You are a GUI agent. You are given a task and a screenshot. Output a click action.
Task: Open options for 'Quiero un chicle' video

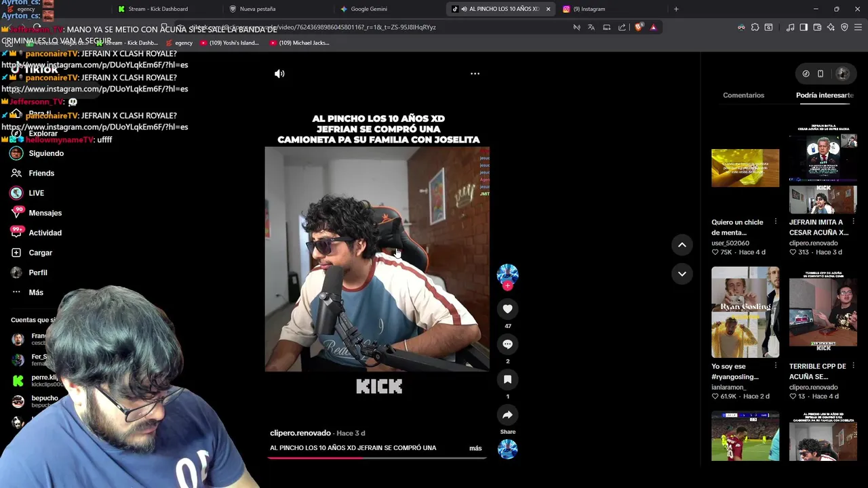(x=776, y=222)
